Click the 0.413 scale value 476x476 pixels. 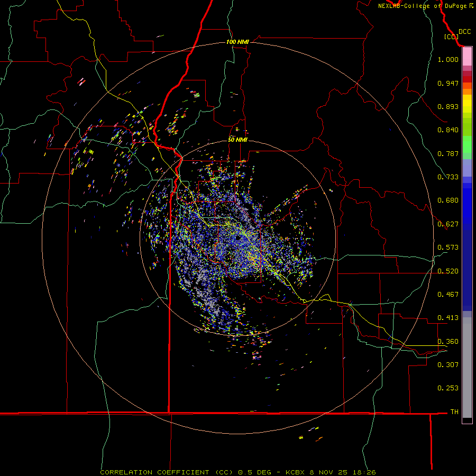pos(448,318)
